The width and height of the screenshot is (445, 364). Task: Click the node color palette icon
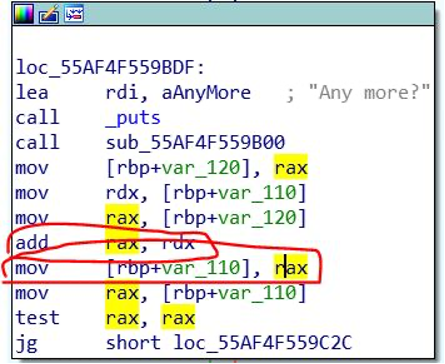coord(23,14)
